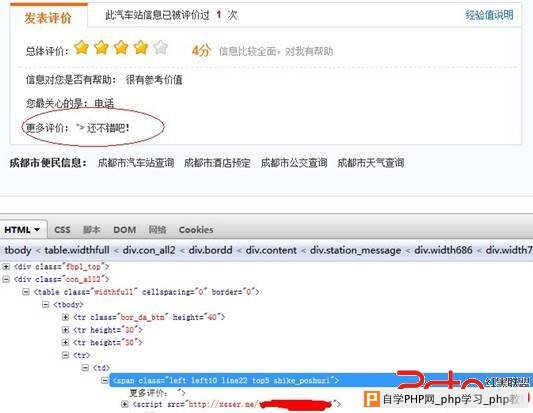
Task: Open the 经验值说明 link
Action: [489, 15]
